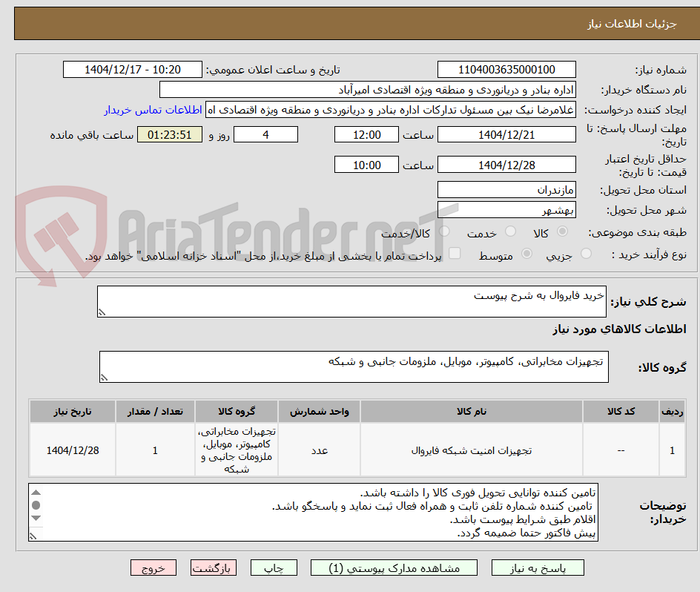
Task: Click the گروه کالا column header
Action: (237, 412)
